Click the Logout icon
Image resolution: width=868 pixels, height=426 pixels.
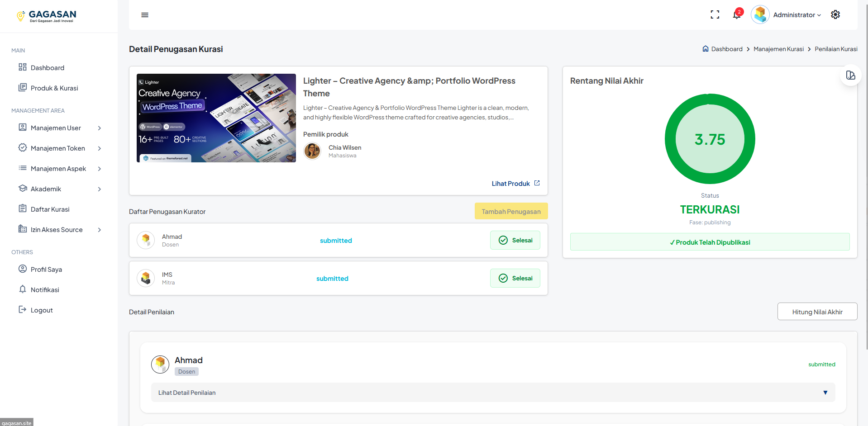(23, 309)
